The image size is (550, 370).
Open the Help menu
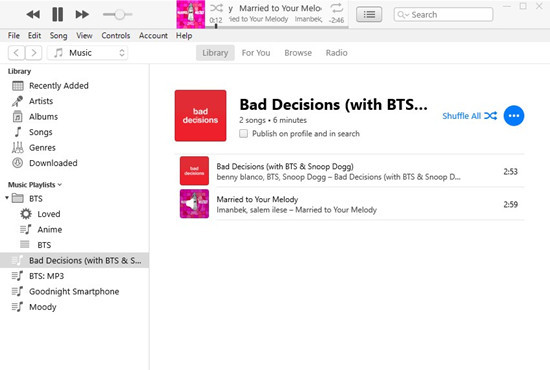(184, 35)
